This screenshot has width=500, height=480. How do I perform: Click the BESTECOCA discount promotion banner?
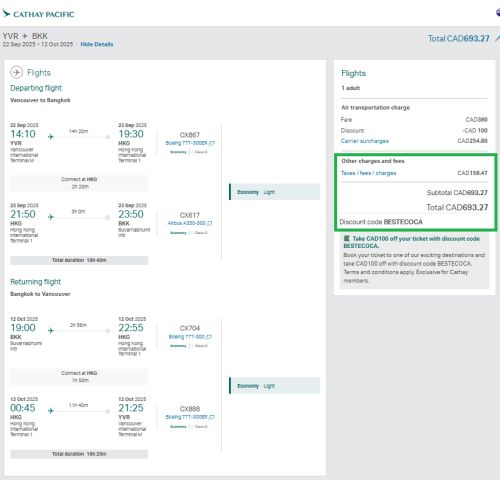[415, 260]
